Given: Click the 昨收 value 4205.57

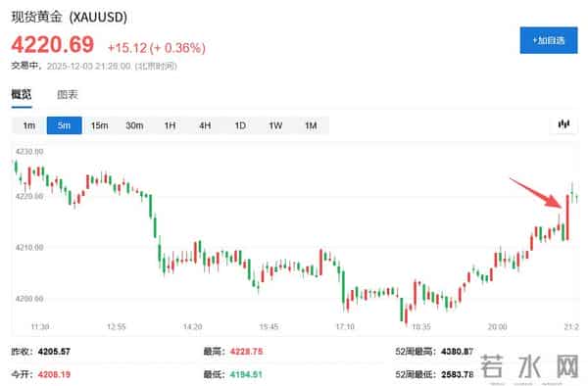Looking at the screenshot, I should pos(54,352).
